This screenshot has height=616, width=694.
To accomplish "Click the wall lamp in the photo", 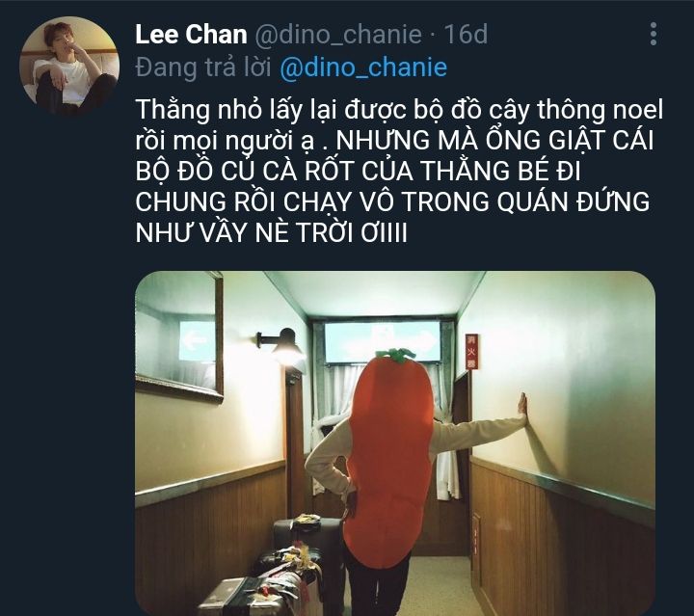I will 282,346.
